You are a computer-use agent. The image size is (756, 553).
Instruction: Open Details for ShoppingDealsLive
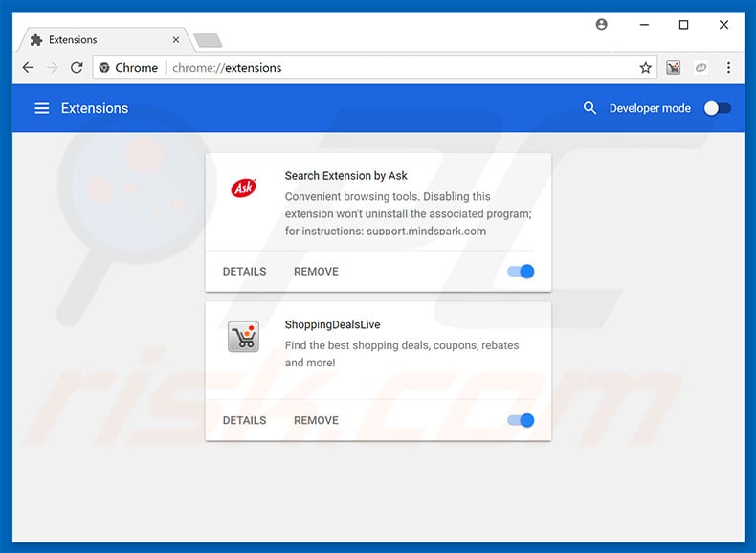pos(244,420)
